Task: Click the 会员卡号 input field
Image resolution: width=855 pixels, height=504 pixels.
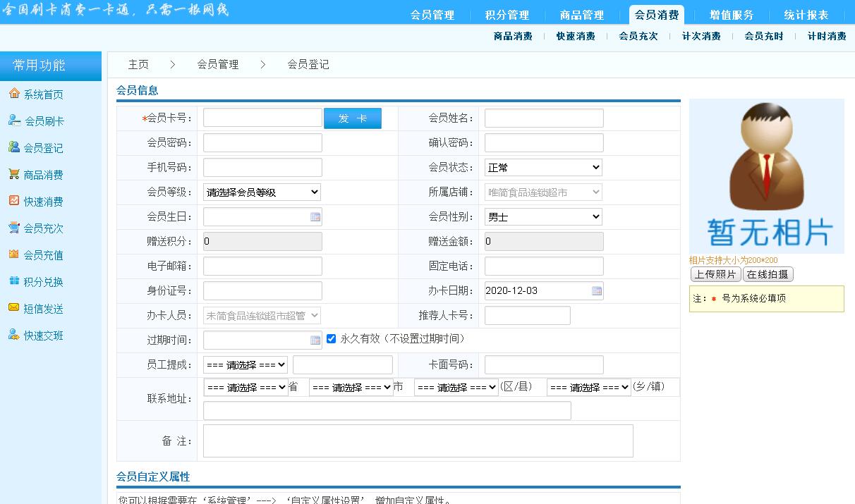Action: click(262, 118)
